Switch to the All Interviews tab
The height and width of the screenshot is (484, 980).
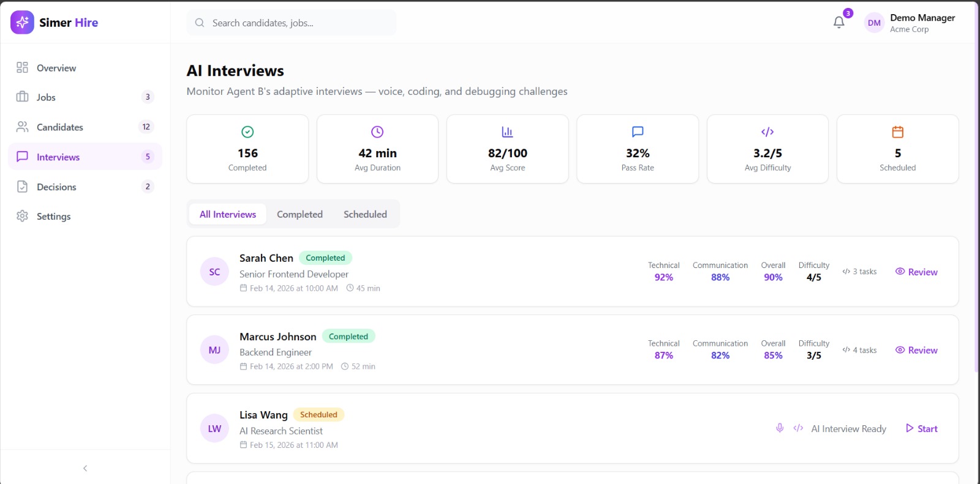(x=228, y=214)
